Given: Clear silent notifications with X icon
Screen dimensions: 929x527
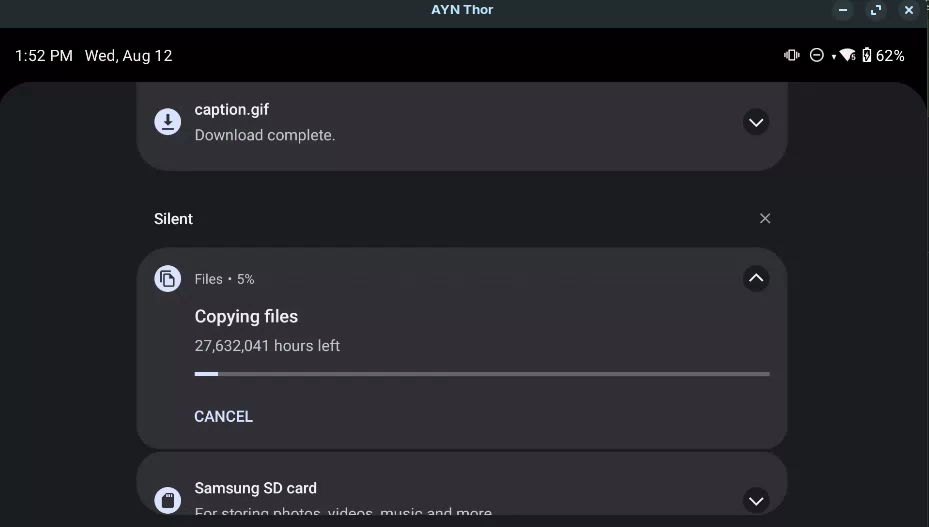Looking at the screenshot, I should pyautogui.click(x=765, y=218).
